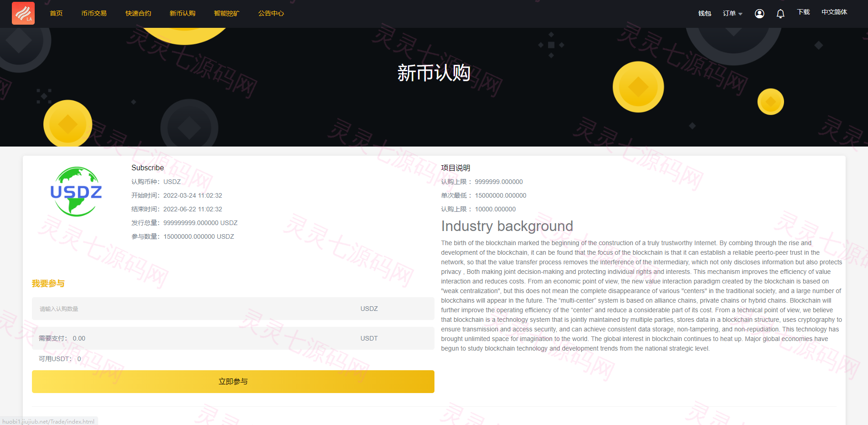
Task: Select the Subscribe heading text
Action: pyautogui.click(x=147, y=168)
